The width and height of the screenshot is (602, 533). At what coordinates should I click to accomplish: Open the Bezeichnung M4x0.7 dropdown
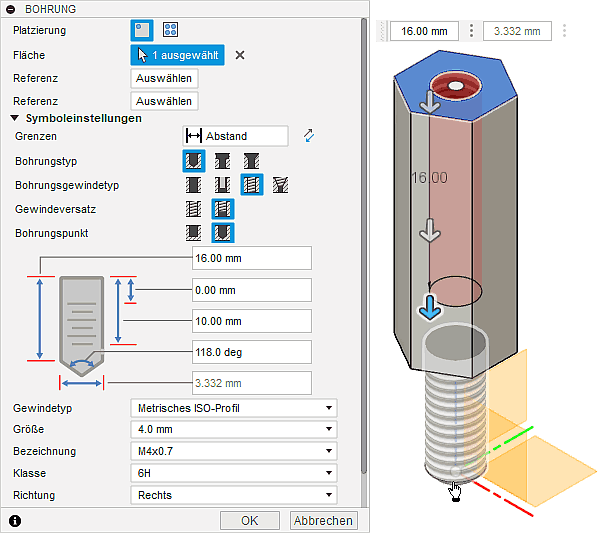click(x=234, y=451)
